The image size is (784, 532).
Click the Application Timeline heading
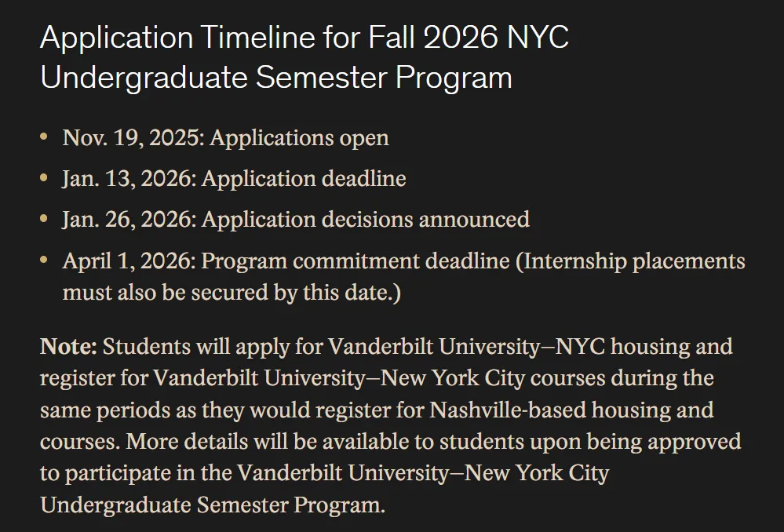coord(304,38)
